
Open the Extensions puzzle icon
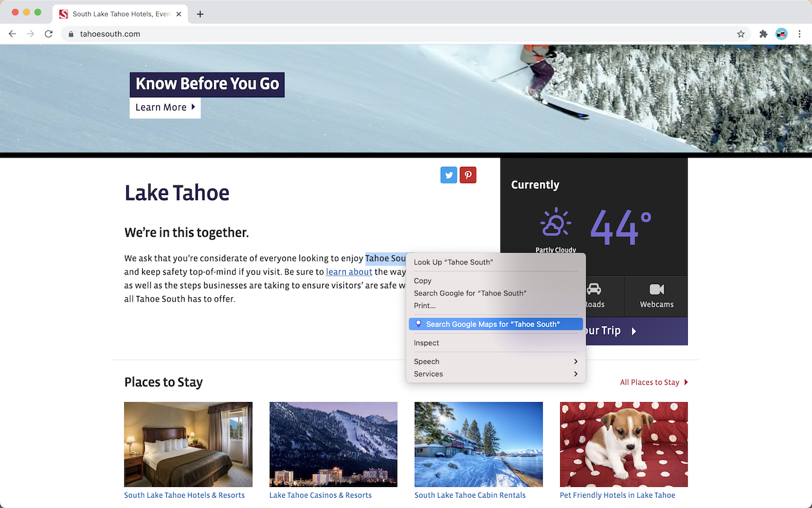click(763, 34)
